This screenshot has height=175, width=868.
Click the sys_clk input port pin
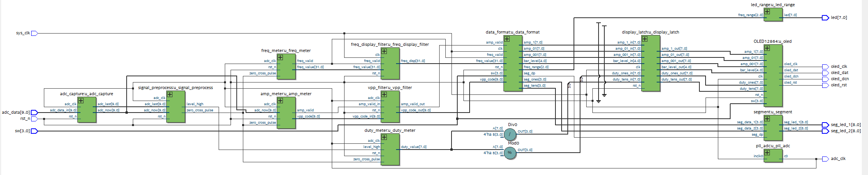click(x=34, y=33)
